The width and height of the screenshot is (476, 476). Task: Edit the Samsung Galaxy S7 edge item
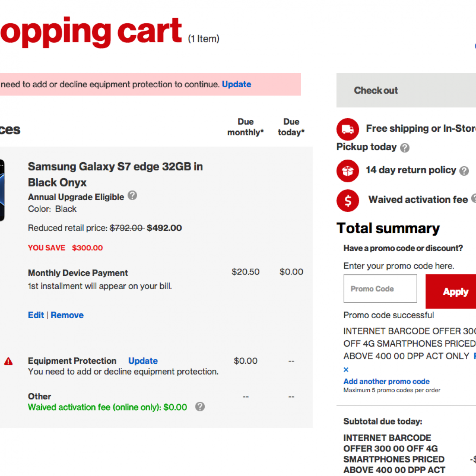pos(36,315)
